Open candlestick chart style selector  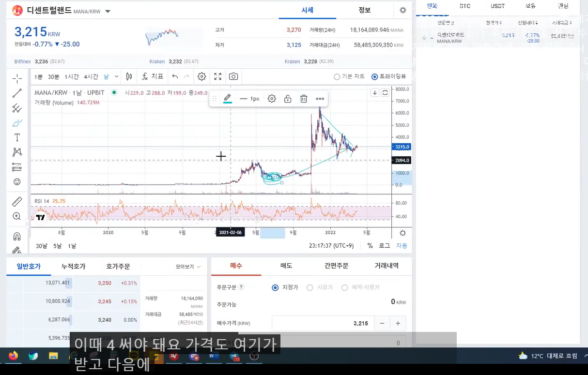click(129, 76)
